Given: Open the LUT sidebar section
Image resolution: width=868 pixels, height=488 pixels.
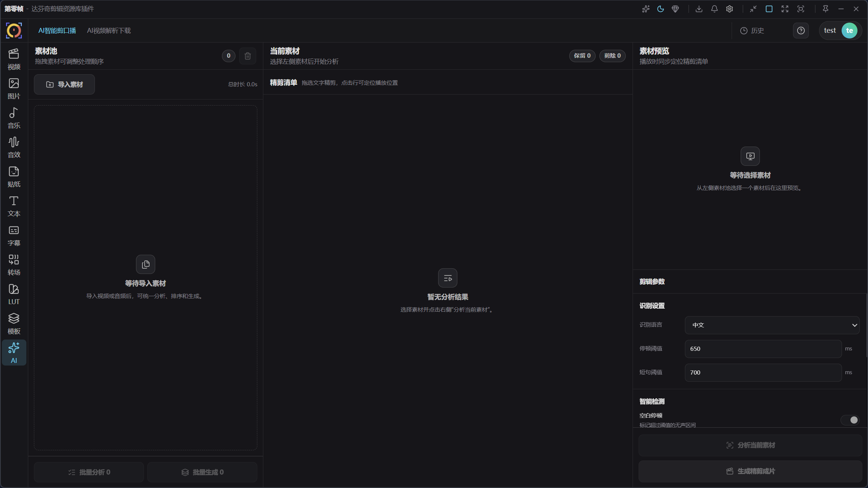Looking at the screenshot, I should [14, 294].
